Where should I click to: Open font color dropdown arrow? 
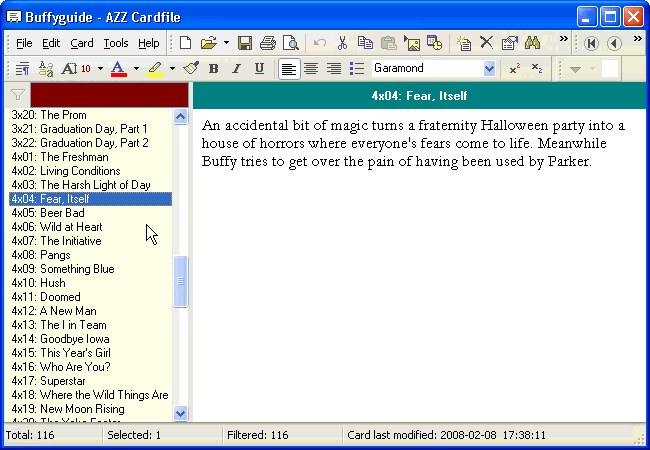point(136,68)
